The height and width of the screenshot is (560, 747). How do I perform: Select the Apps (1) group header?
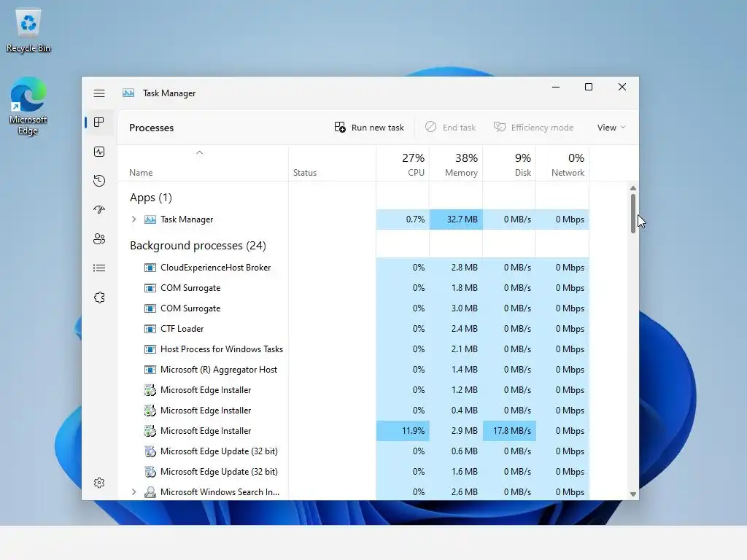(x=151, y=197)
